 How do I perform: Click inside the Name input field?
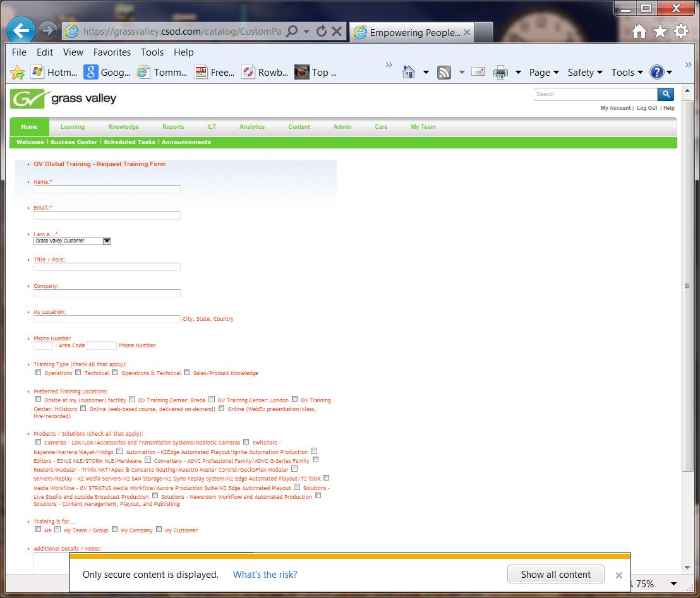pyautogui.click(x=106, y=189)
